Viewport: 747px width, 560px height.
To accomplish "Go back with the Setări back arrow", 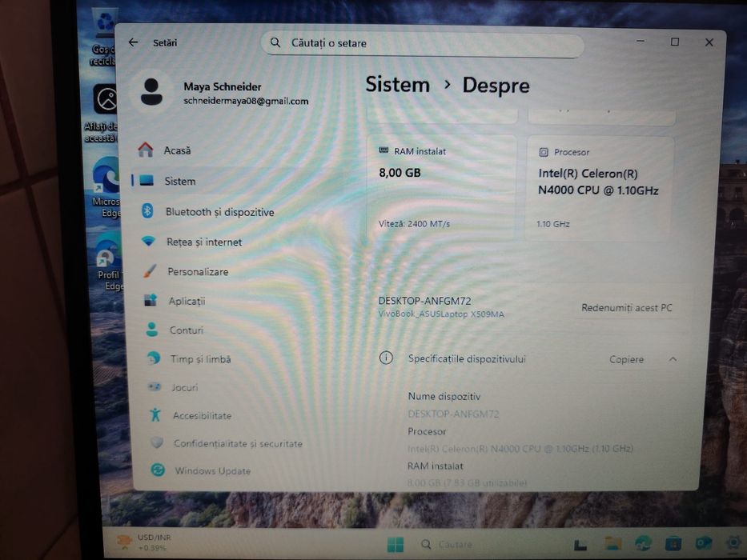I will [x=134, y=42].
